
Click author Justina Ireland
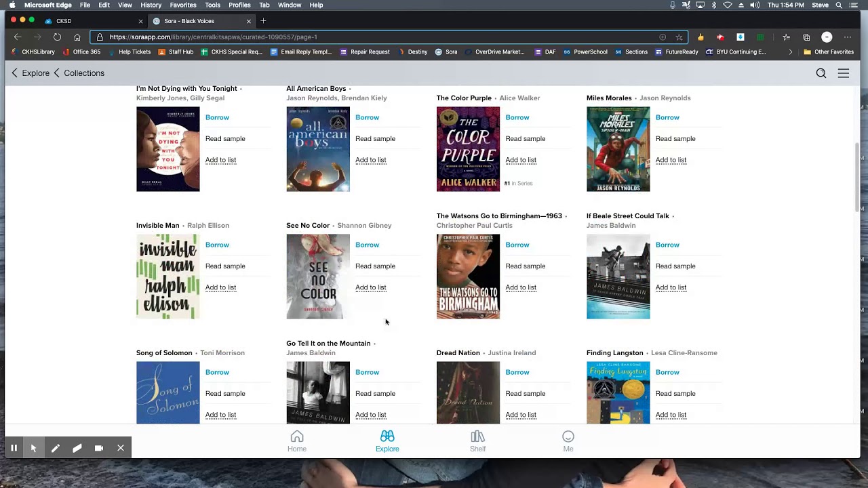(512, 353)
